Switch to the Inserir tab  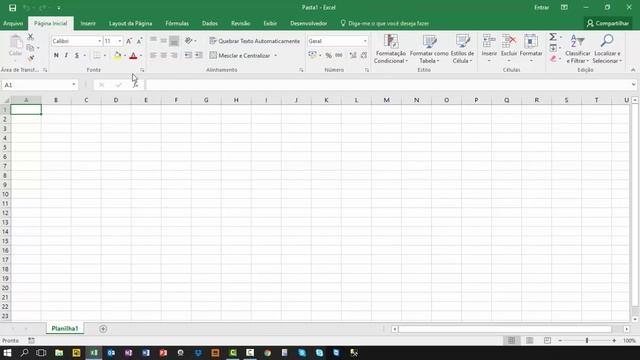coord(88,24)
